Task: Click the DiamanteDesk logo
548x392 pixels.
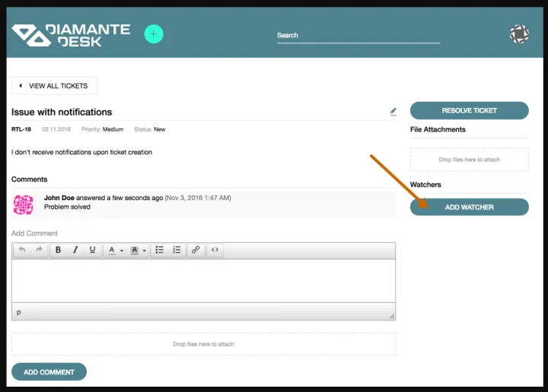Action: point(71,35)
